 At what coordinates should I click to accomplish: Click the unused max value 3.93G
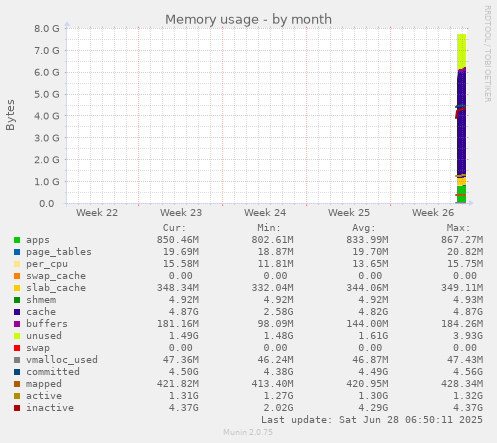[468, 336]
